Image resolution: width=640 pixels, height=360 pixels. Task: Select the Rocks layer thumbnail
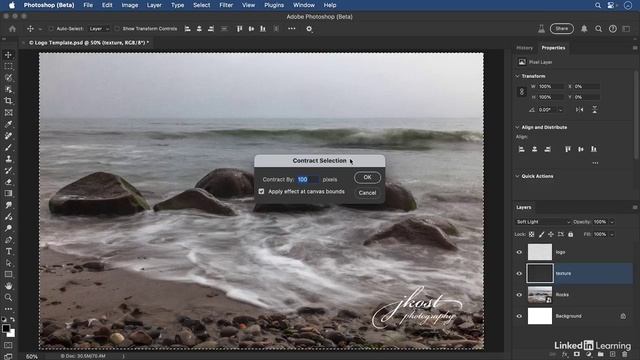coord(540,295)
